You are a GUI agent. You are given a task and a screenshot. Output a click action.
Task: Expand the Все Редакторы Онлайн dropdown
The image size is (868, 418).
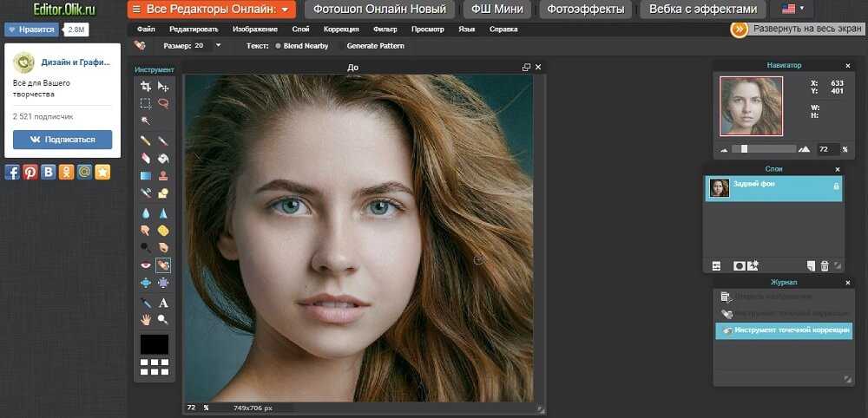coord(211,10)
